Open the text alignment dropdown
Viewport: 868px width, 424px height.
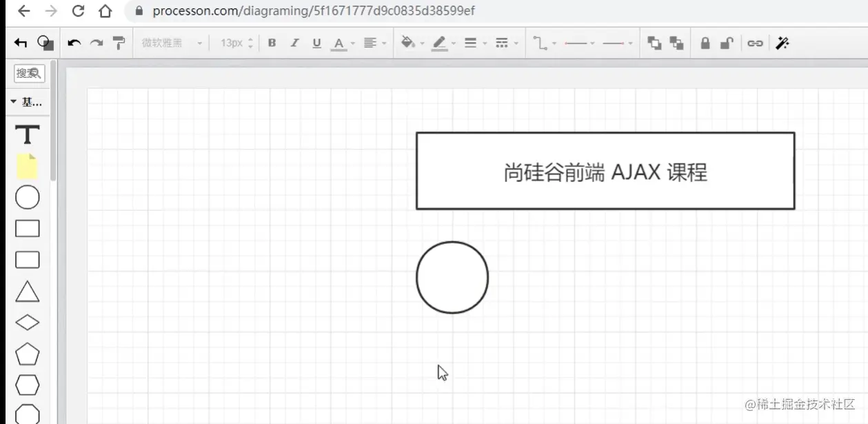[x=374, y=43]
